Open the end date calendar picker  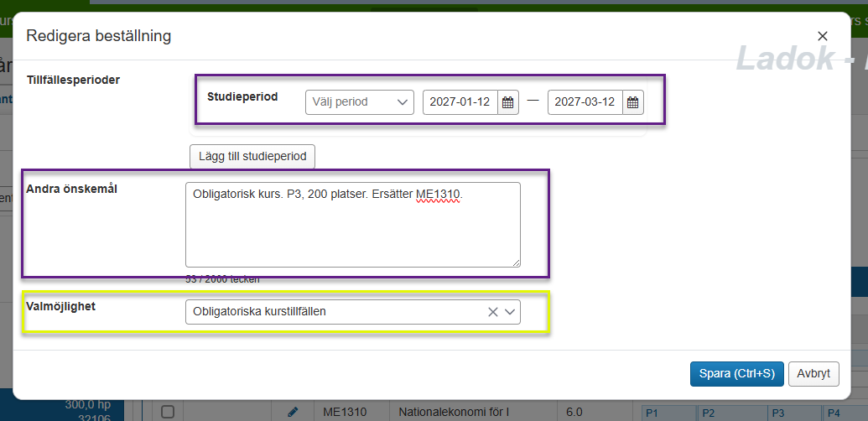pos(633,102)
